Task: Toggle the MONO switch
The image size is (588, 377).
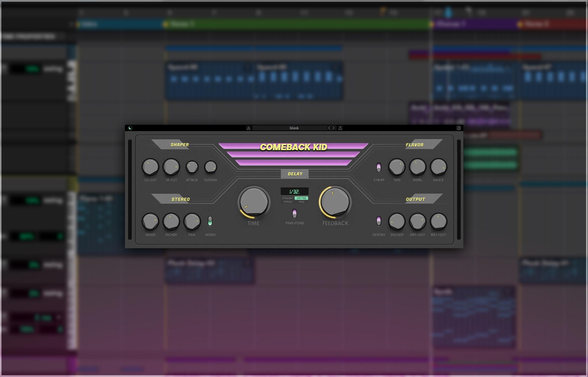Action: (x=210, y=221)
